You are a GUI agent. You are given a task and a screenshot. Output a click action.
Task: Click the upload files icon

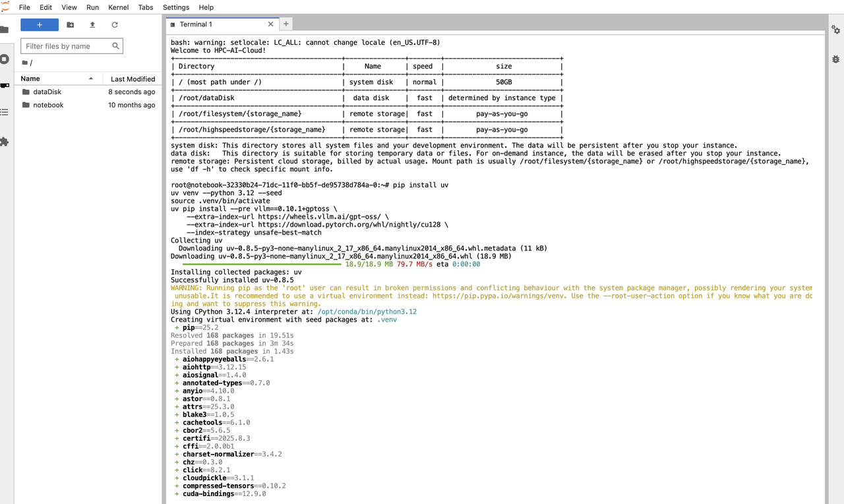(x=92, y=25)
